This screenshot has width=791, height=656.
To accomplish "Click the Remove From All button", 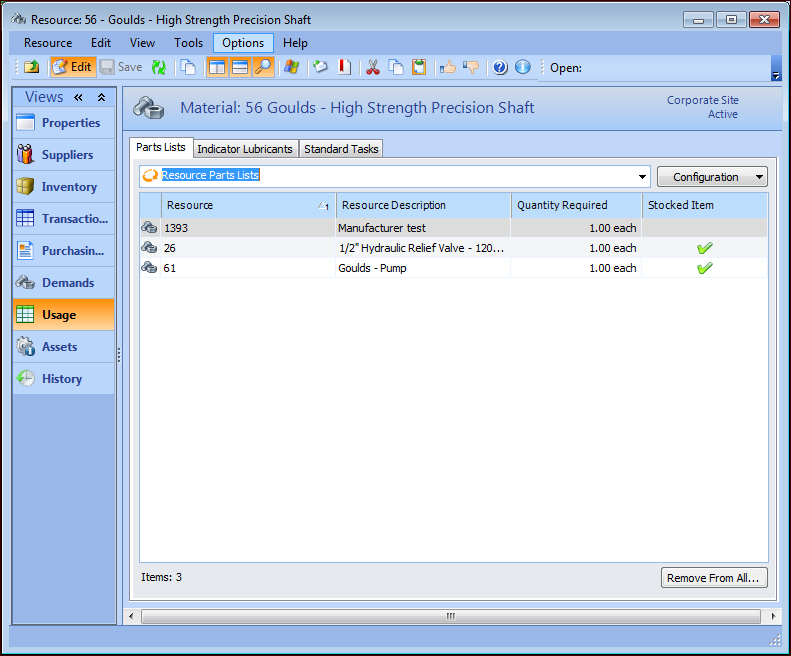I will (x=714, y=578).
